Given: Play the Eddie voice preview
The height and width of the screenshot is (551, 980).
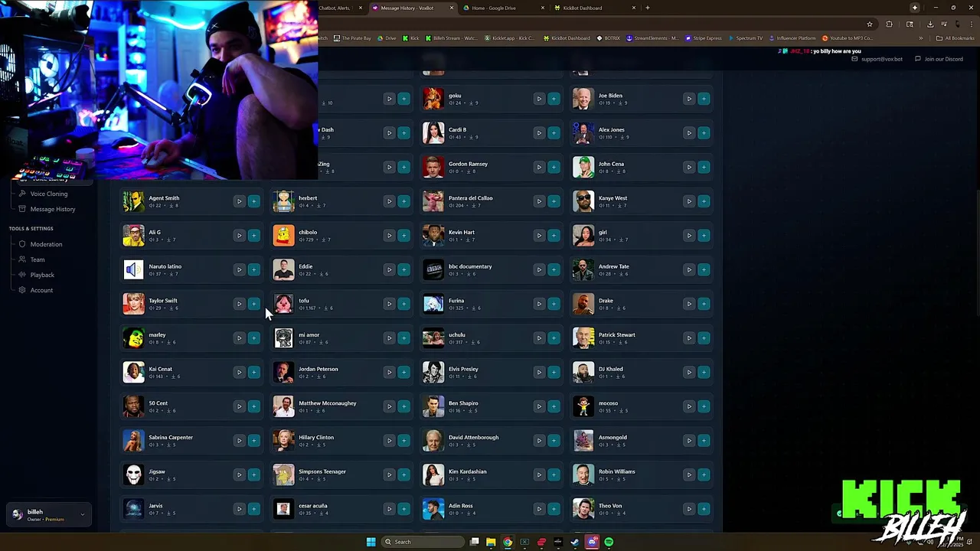Looking at the screenshot, I should (x=389, y=269).
